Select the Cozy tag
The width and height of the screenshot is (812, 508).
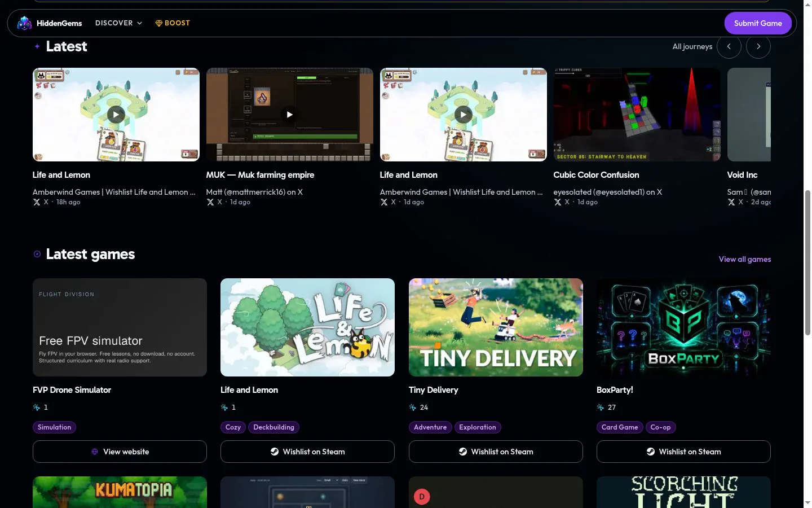click(233, 427)
